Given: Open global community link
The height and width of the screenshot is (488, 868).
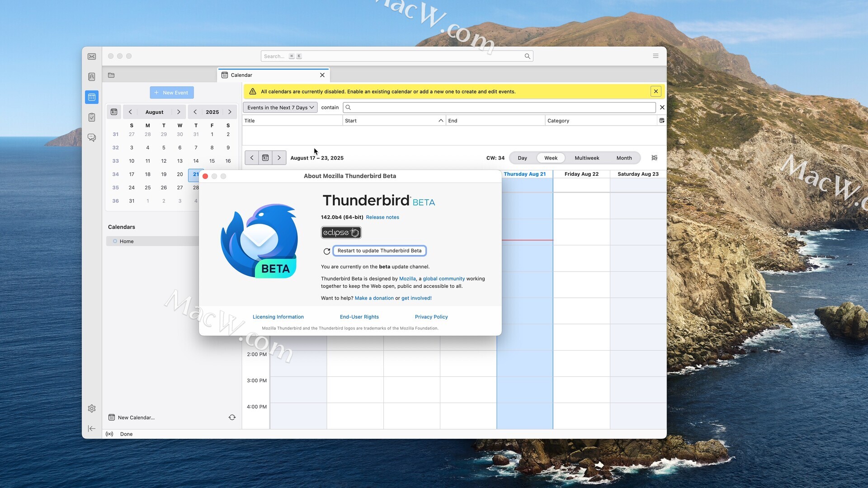Looking at the screenshot, I should click(443, 279).
